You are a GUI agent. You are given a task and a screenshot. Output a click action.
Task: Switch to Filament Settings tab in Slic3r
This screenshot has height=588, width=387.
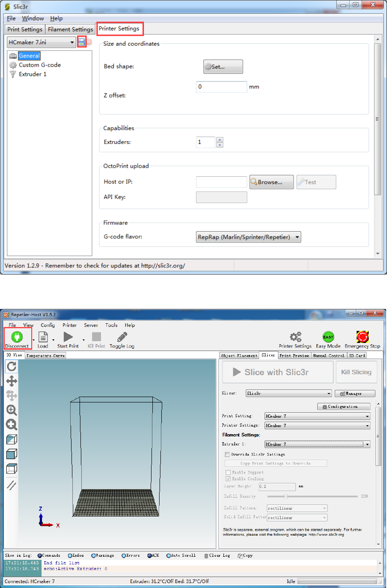(70, 30)
